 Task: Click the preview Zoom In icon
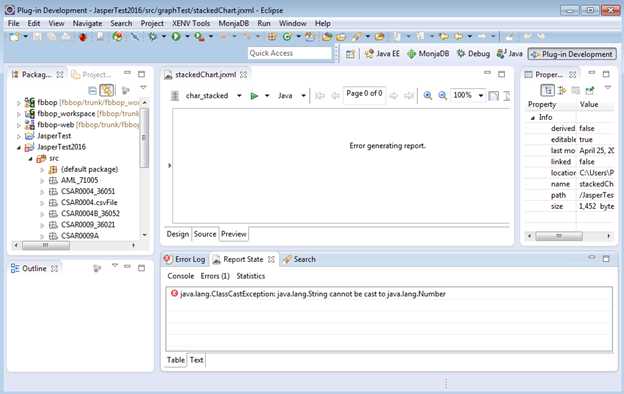tap(428, 96)
